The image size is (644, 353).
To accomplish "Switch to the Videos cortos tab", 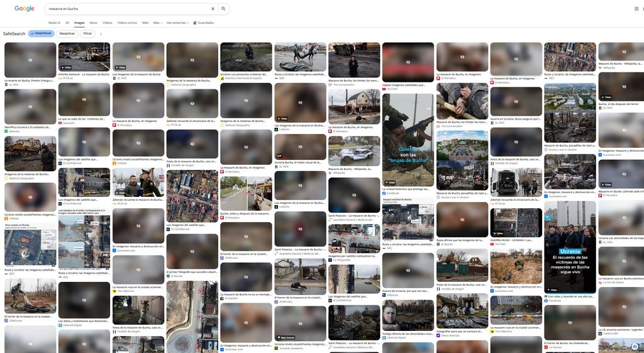I will coord(127,23).
